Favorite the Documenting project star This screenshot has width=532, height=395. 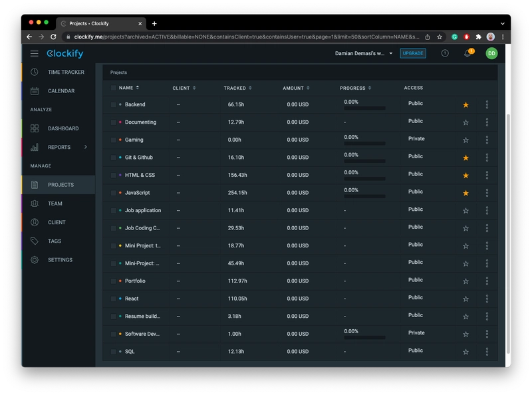(x=466, y=122)
